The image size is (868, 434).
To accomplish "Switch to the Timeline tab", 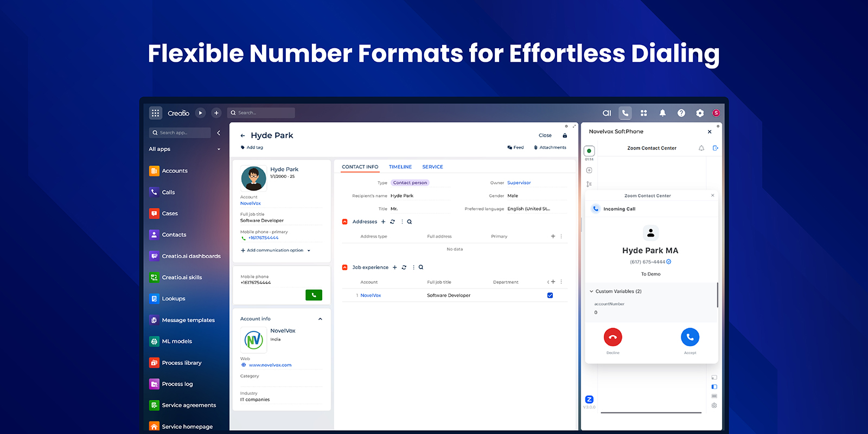I will (x=400, y=167).
